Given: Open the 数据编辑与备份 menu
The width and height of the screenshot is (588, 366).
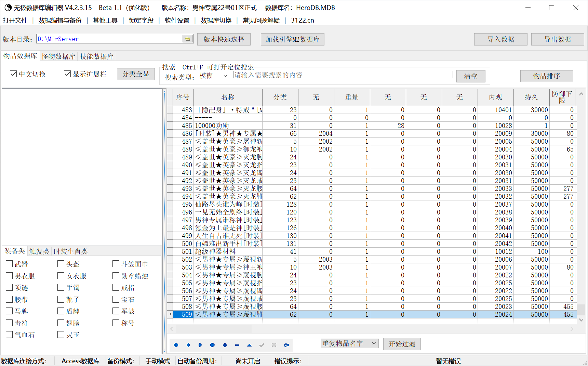Looking at the screenshot, I should click(60, 20).
